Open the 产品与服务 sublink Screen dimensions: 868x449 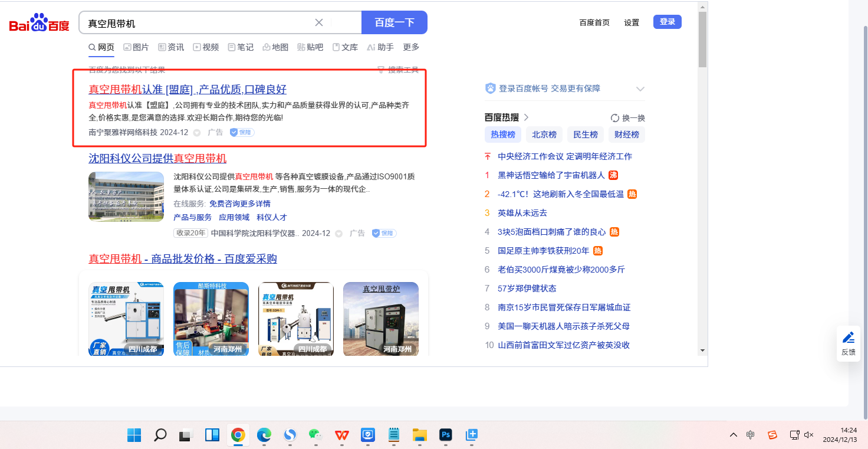192,217
